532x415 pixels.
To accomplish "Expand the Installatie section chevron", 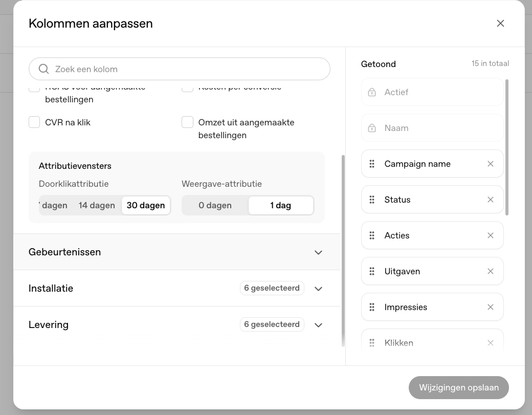I will (x=318, y=289).
